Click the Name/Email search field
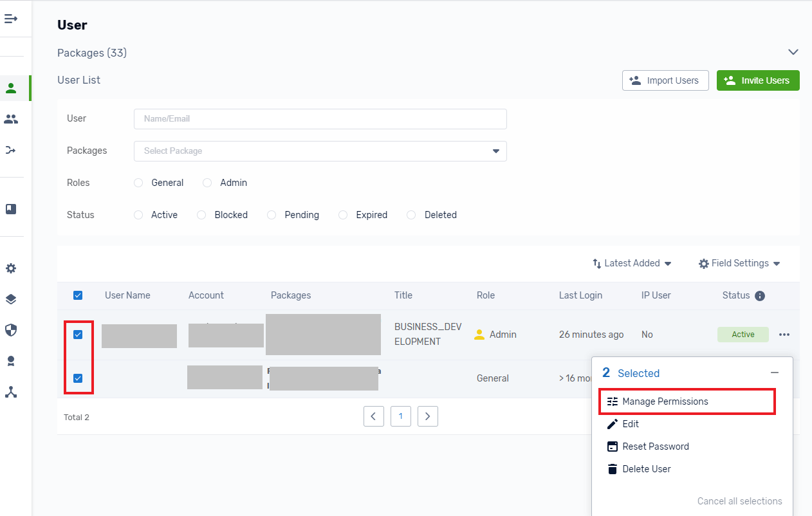This screenshot has height=516, width=812. (x=320, y=119)
